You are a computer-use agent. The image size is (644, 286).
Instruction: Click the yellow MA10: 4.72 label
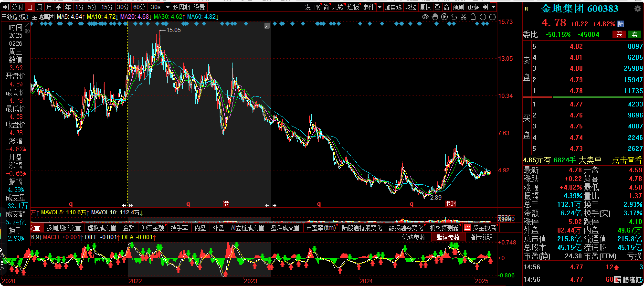coord(102,17)
